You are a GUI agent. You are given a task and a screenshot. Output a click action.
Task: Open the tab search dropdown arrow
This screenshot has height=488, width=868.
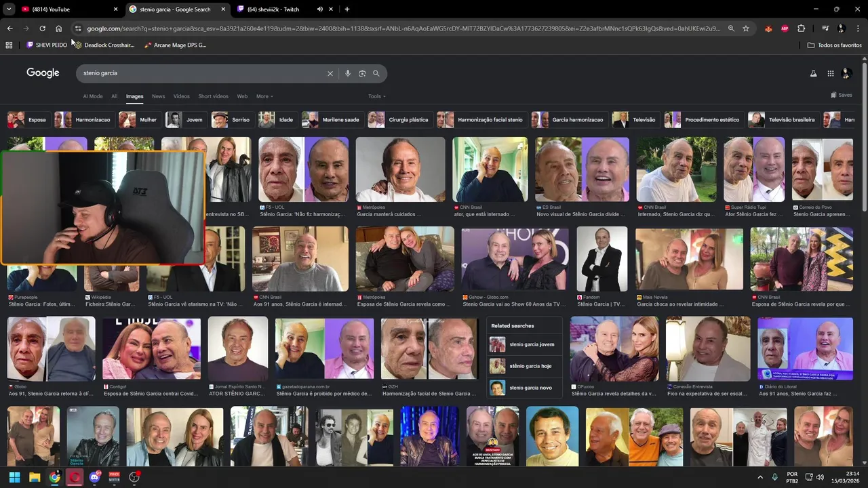[9, 9]
